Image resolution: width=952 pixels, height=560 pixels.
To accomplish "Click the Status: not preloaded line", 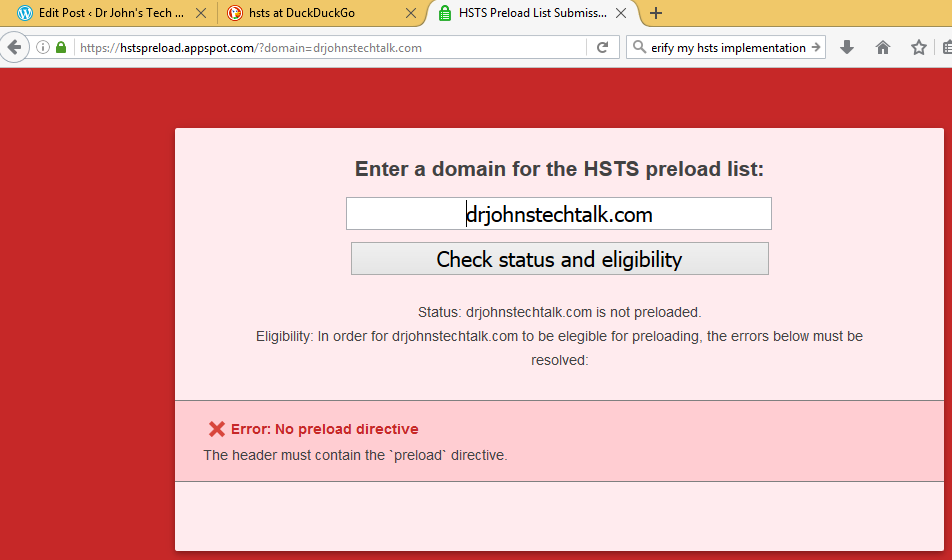I will pyautogui.click(x=559, y=312).
